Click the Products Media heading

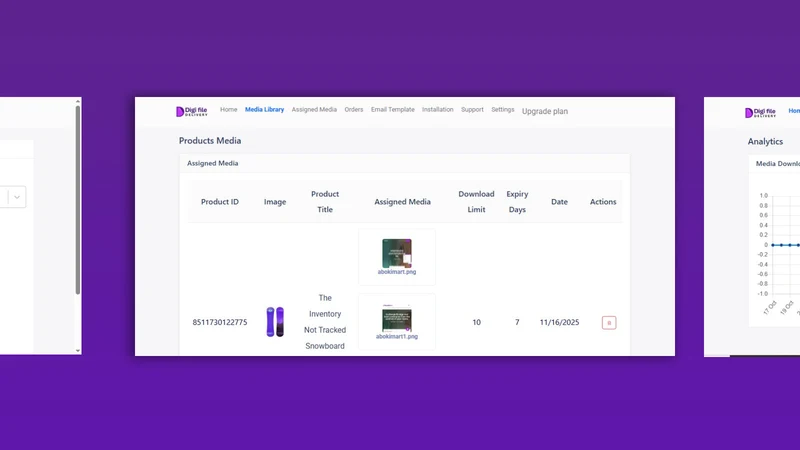[x=210, y=141]
